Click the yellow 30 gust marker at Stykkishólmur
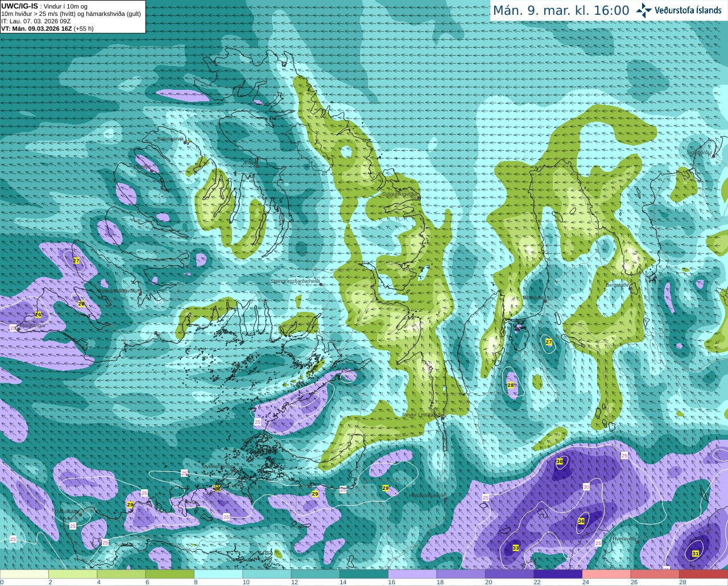 [217, 488]
